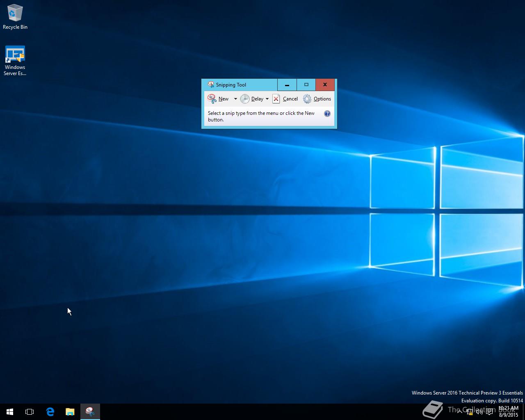The width and height of the screenshot is (525, 420).
Task: Open Task View from the taskbar
Action: [x=30, y=412]
